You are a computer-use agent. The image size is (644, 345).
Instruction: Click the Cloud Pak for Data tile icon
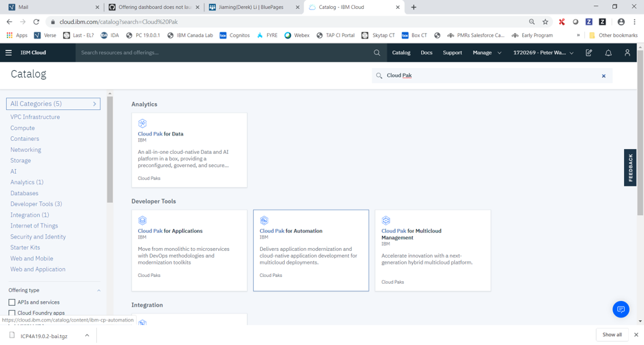[142, 123]
